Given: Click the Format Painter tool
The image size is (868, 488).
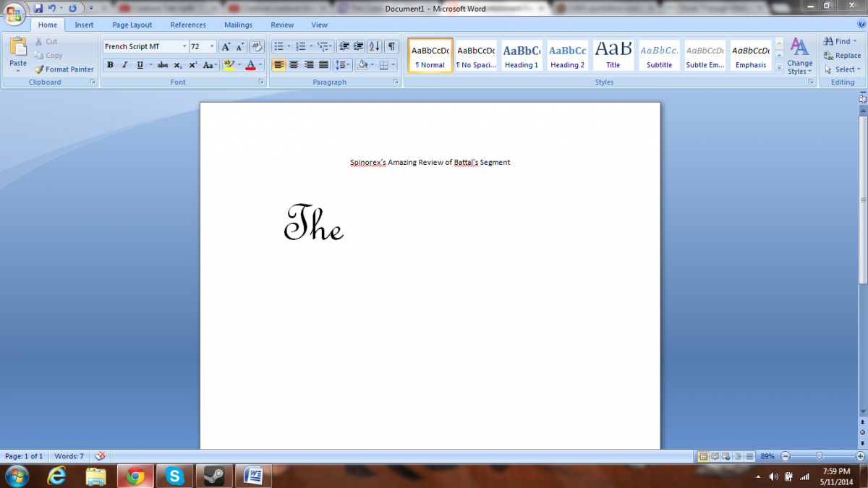Looking at the screenshot, I should pos(64,69).
